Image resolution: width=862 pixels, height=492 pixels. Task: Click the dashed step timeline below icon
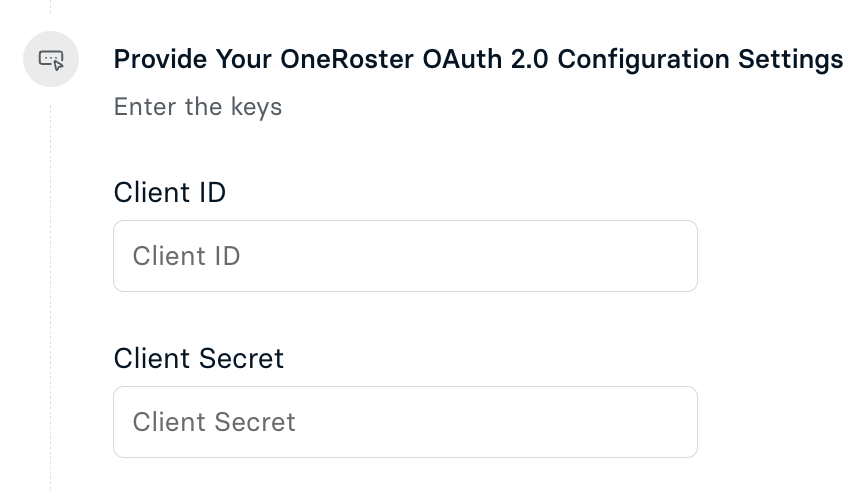[x=51, y=297]
